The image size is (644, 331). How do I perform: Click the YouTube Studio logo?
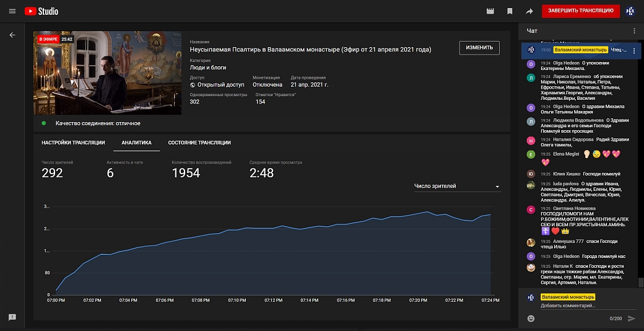pyautogui.click(x=41, y=11)
